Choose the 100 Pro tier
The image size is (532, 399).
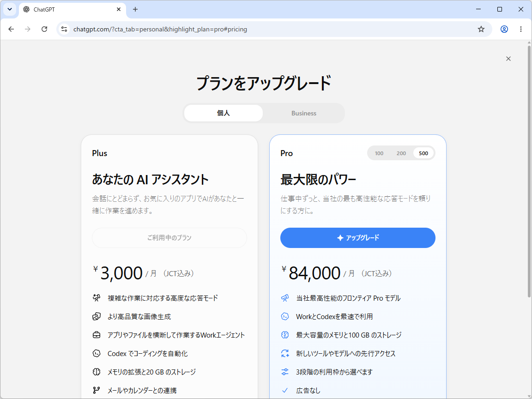tap(379, 153)
